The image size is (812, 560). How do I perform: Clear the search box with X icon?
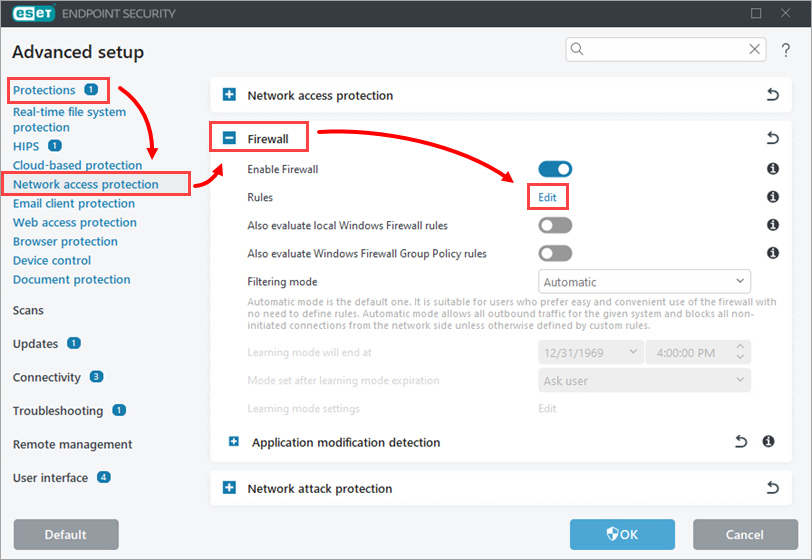756,49
